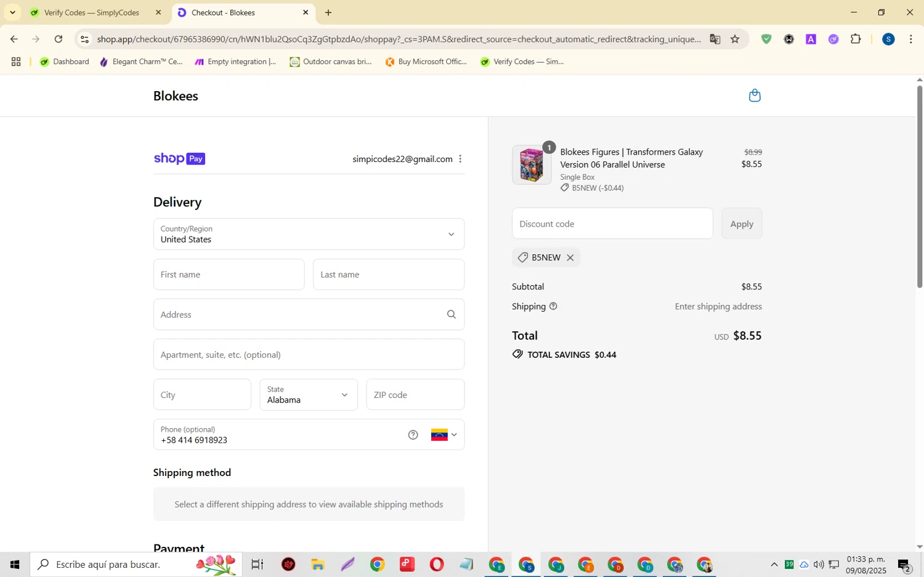924x577 pixels.
Task: Click the browser address bar URL
Action: (399, 39)
